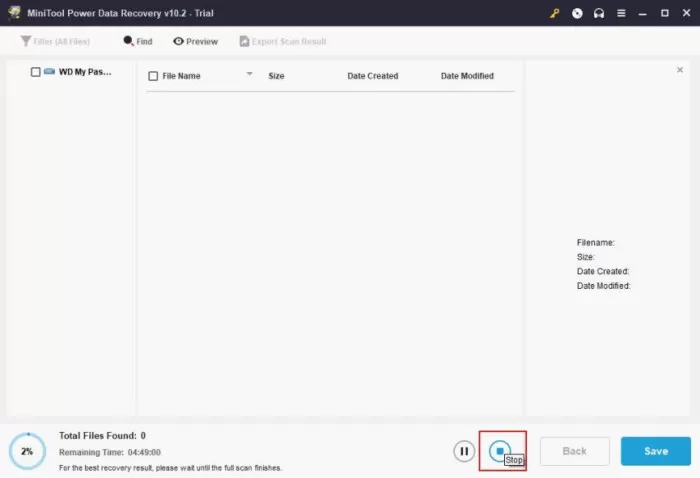Image resolution: width=700 pixels, height=478 pixels.
Task: Open the bootable media disc icon
Action: coord(577,13)
